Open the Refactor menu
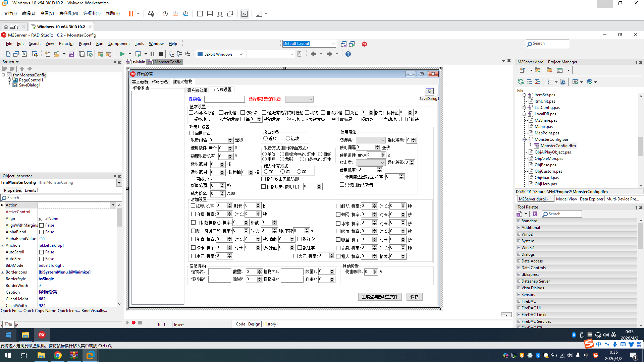This screenshot has width=644, height=362. pyautogui.click(x=66, y=44)
